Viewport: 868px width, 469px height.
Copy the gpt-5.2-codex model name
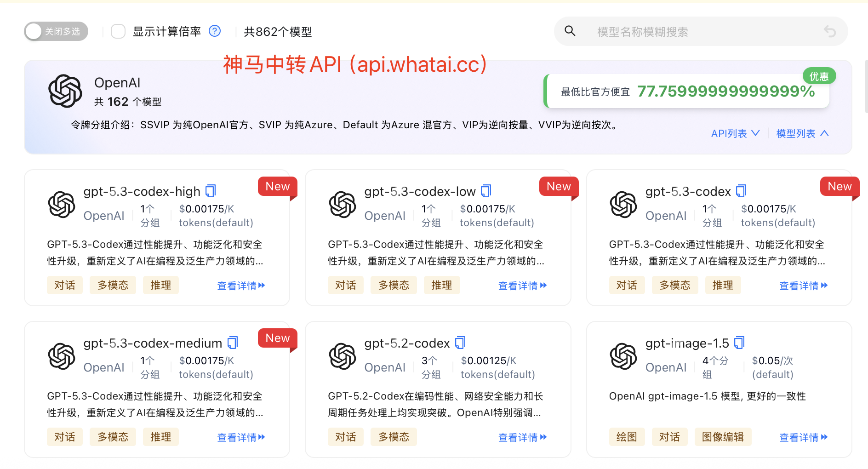pos(460,342)
